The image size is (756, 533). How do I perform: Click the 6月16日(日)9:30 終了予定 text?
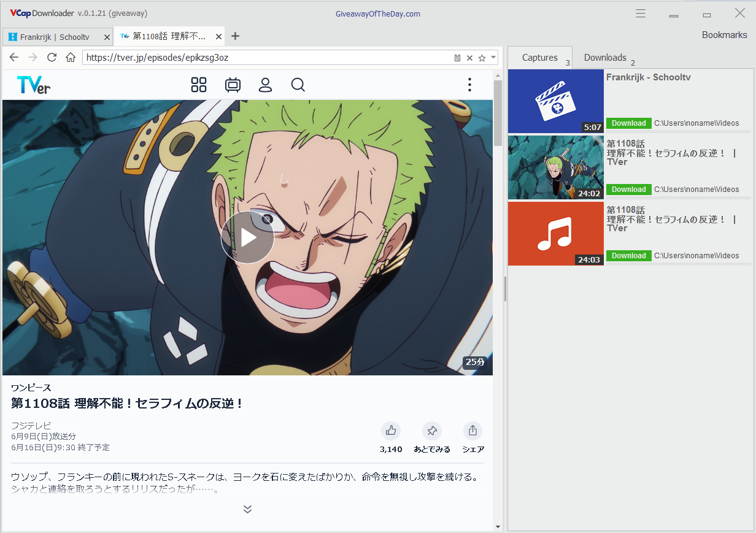point(60,448)
